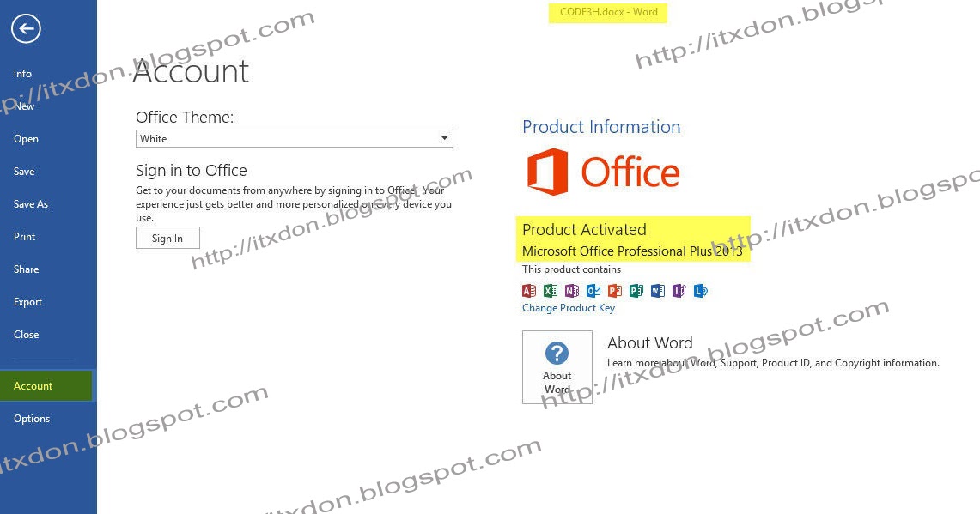This screenshot has width=980, height=514.
Task: Click the White theme combo box field
Action: pos(295,139)
